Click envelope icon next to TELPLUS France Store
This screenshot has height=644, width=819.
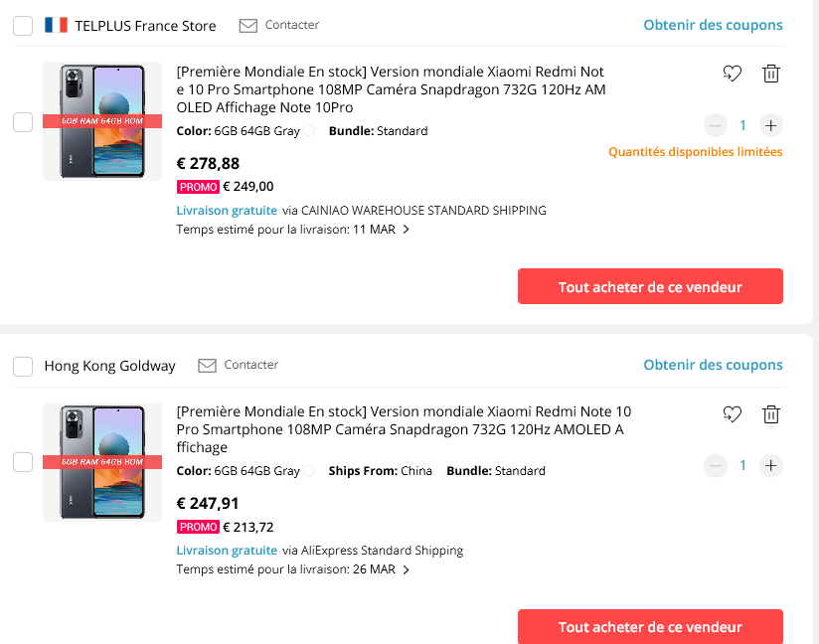[248, 25]
